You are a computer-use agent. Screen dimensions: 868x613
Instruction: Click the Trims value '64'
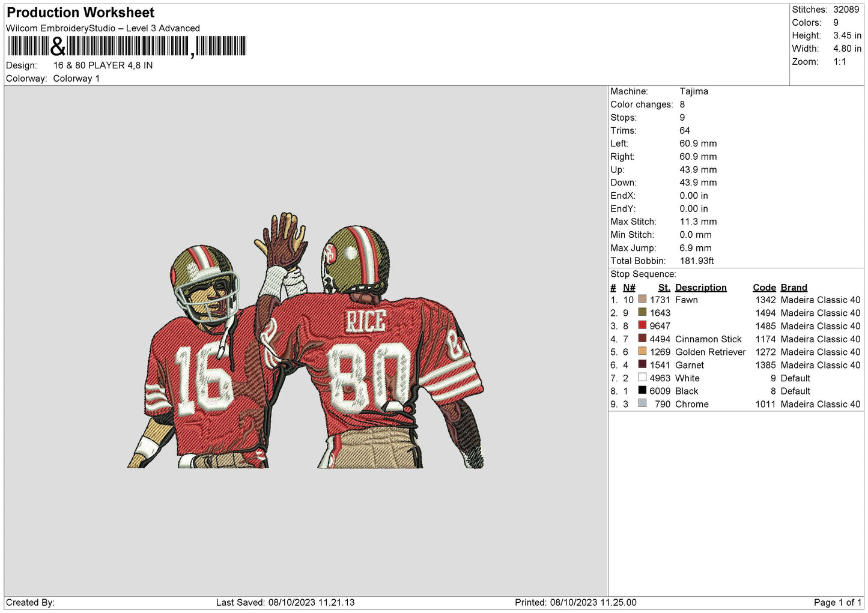coord(685,130)
